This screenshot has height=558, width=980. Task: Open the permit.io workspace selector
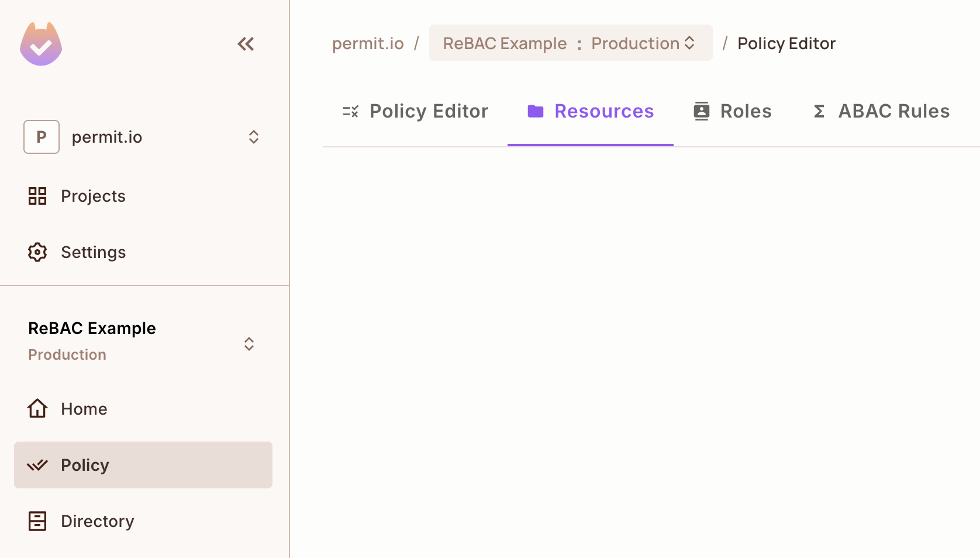(x=254, y=137)
